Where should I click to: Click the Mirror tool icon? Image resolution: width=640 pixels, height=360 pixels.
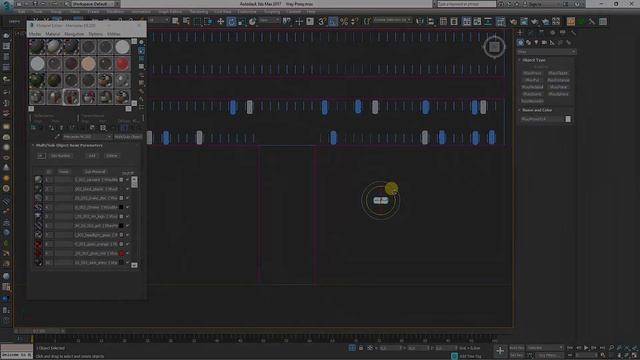point(420,21)
